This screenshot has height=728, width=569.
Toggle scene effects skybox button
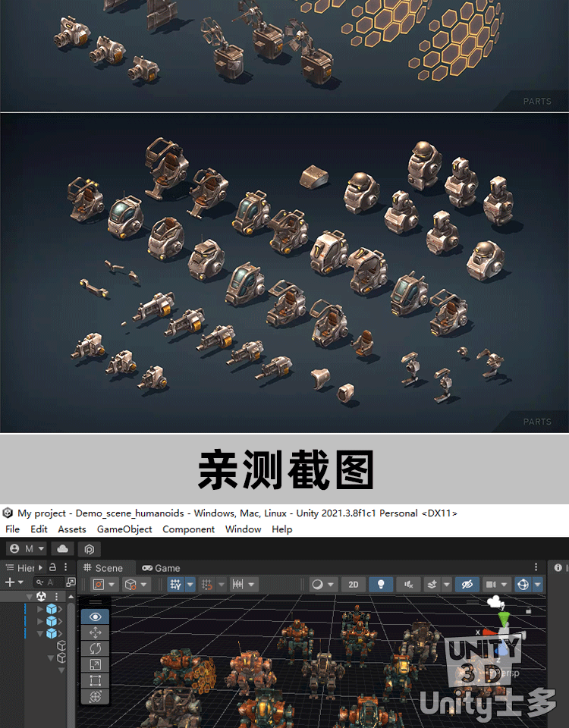432,585
